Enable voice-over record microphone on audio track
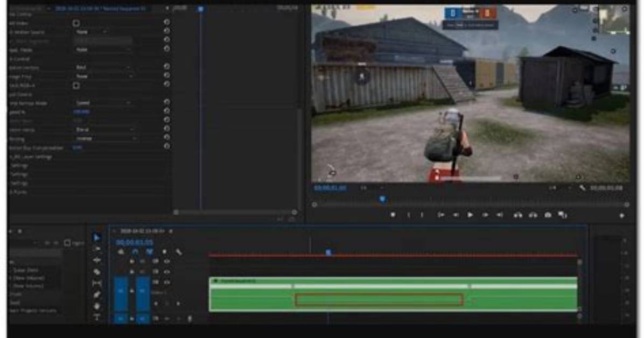Viewport: 644px width, 338px height. coord(190,318)
